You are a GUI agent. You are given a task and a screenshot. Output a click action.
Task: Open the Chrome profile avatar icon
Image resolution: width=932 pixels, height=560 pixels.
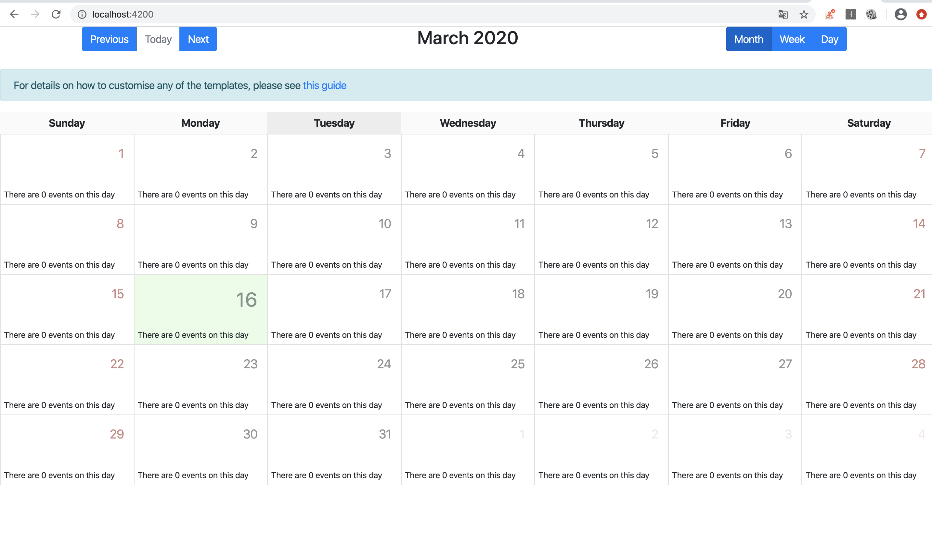coord(900,14)
